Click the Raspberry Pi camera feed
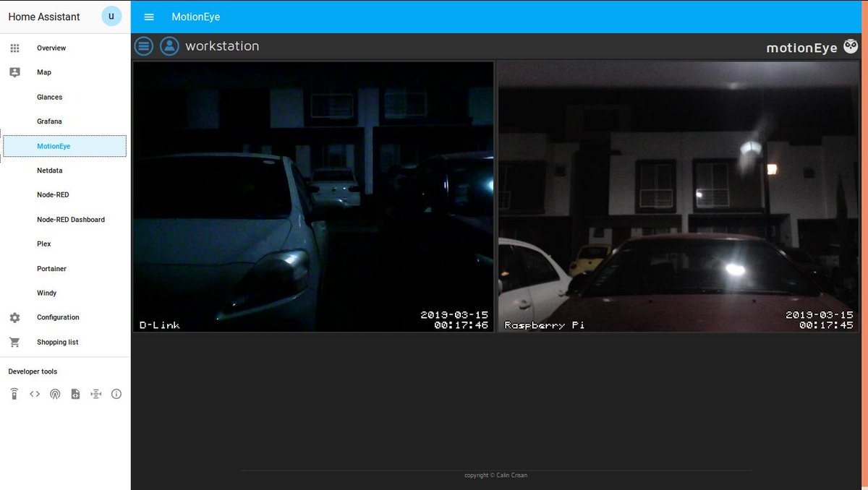 click(x=677, y=197)
